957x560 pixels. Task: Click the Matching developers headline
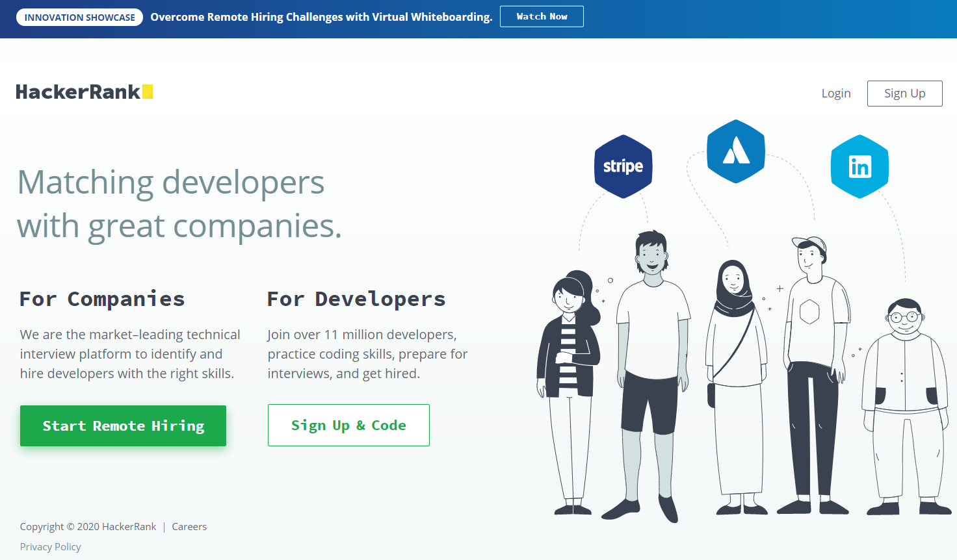179,204
